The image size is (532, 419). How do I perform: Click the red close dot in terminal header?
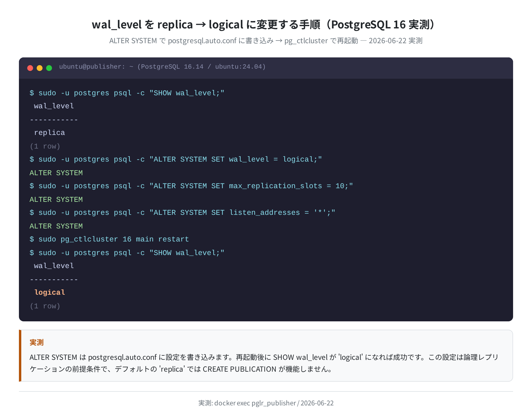coord(30,68)
